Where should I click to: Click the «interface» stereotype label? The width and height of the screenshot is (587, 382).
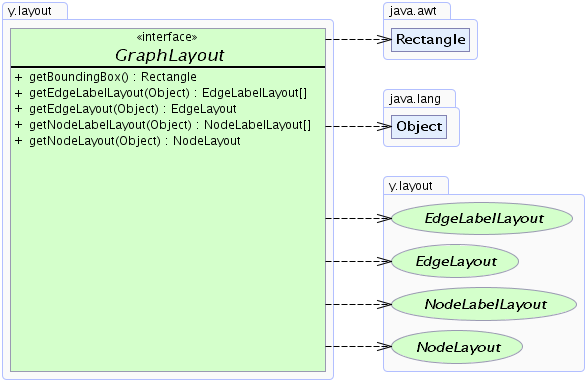pos(167,37)
